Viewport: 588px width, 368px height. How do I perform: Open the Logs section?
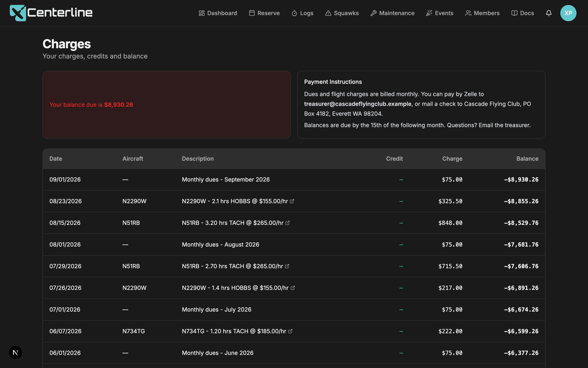point(302,13)
